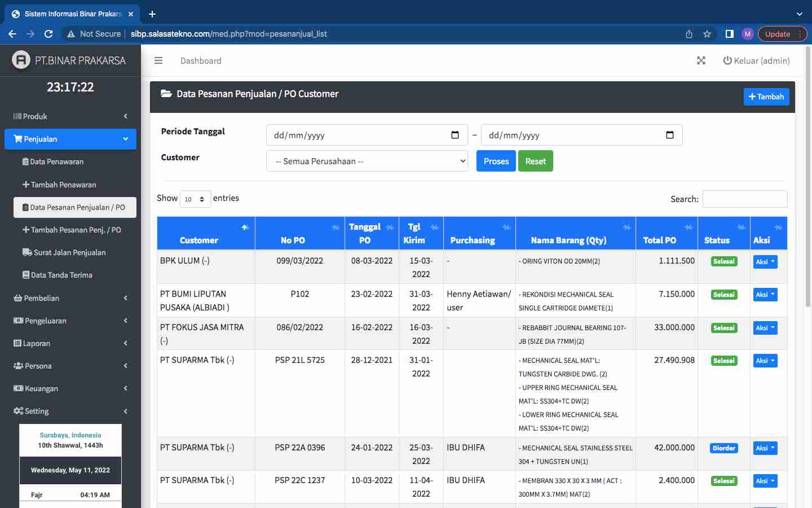Open calendar picker of start date field
The width and height of the screenshot is (812, 508).
455,135
